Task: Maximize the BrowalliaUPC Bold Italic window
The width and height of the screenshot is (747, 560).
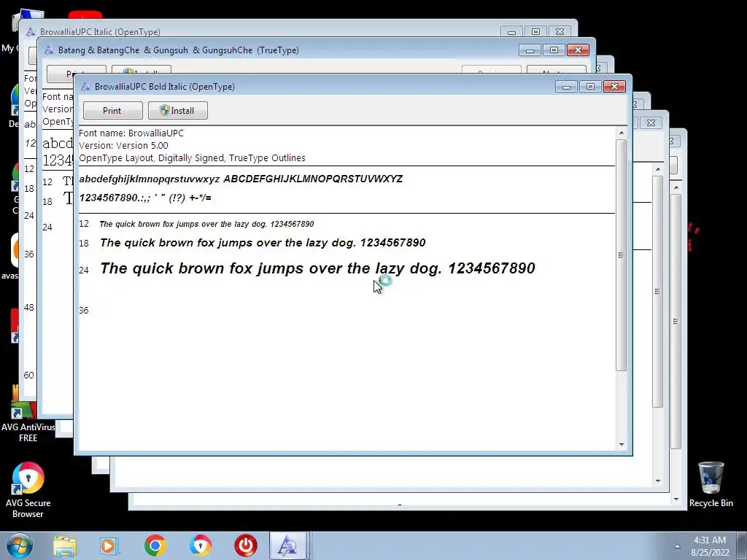Action: point(590,86)
